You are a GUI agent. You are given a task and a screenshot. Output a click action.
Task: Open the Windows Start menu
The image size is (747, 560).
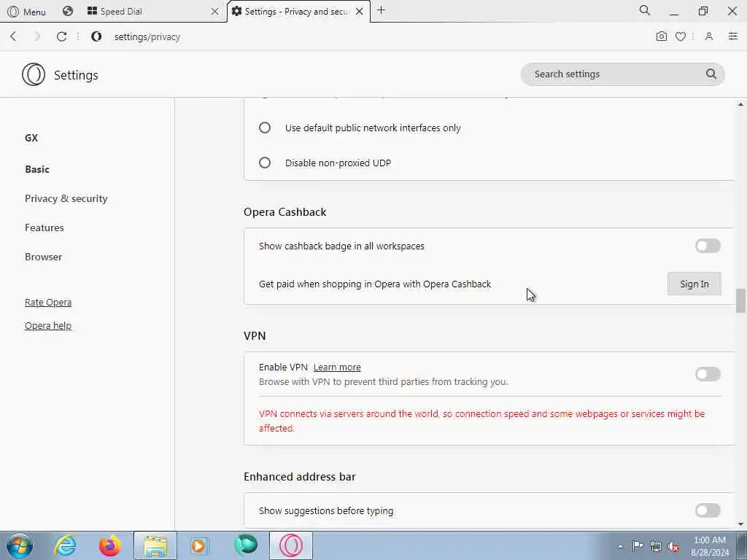20,545
